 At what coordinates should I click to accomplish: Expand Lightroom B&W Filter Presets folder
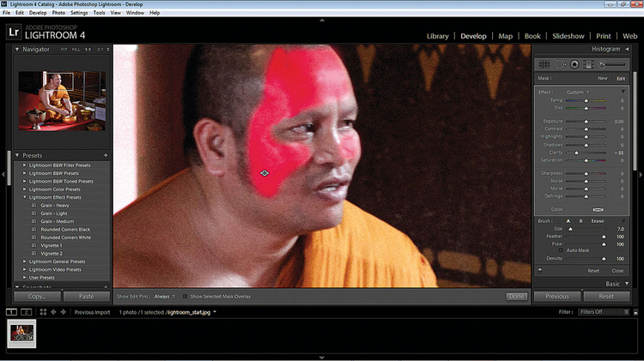click(24, 165)
